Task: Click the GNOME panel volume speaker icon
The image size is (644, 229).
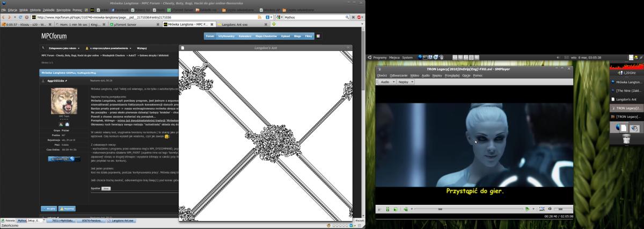Action: point(559,57)
